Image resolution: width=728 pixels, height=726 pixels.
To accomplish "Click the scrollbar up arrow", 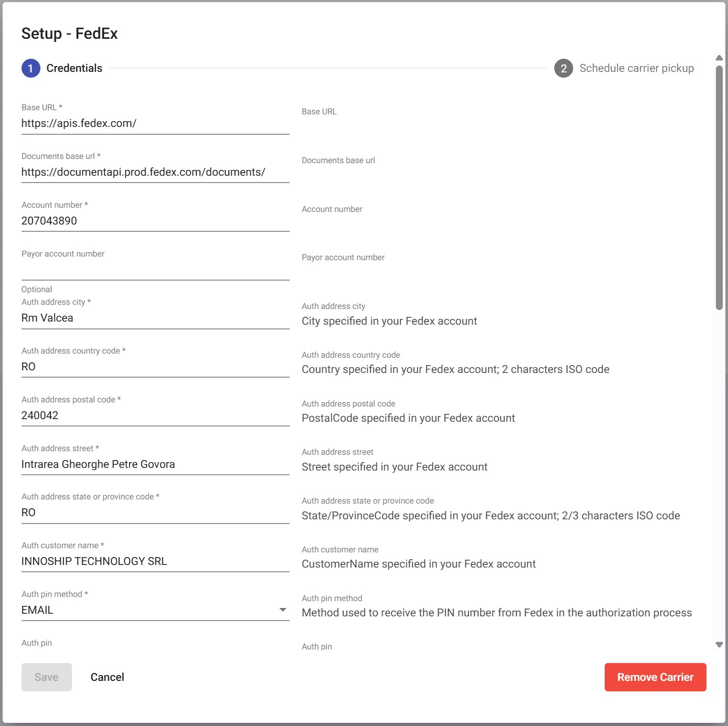I will click(x=719, y=58).
